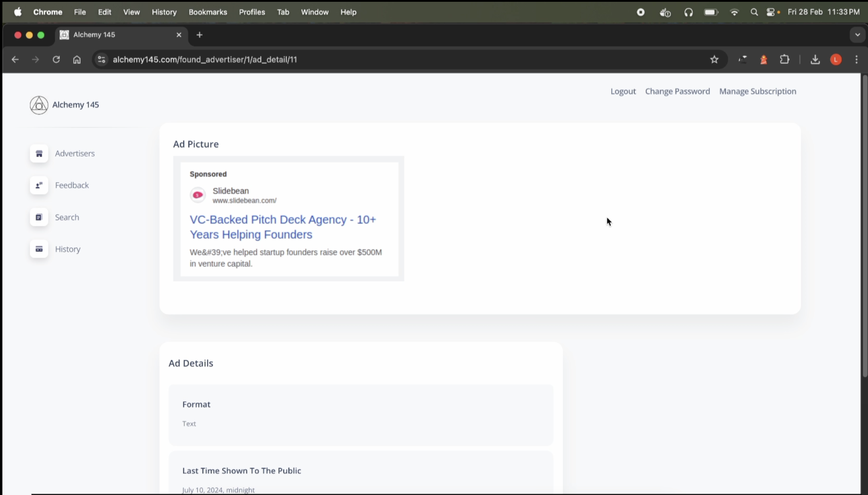Image resolution: width=868 pixels, height=495 pixels.
Task: Go to Feedback in the sidebar
Action: pos(72,185)
